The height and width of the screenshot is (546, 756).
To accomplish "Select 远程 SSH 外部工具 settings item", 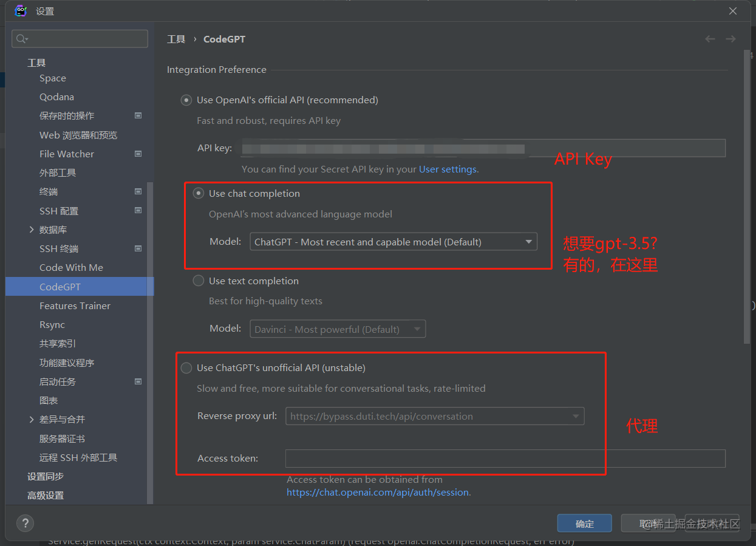I will pos(78,458).
